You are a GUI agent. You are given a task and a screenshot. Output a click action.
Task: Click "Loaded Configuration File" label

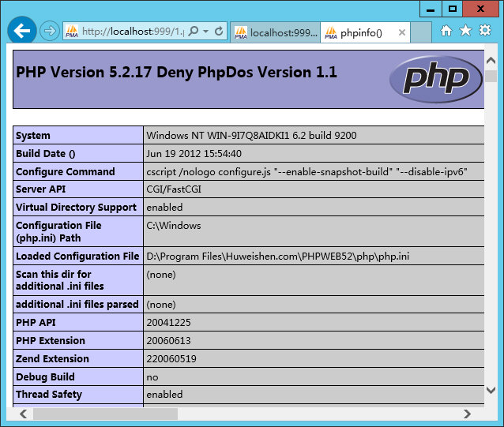(x=77, y=257)
